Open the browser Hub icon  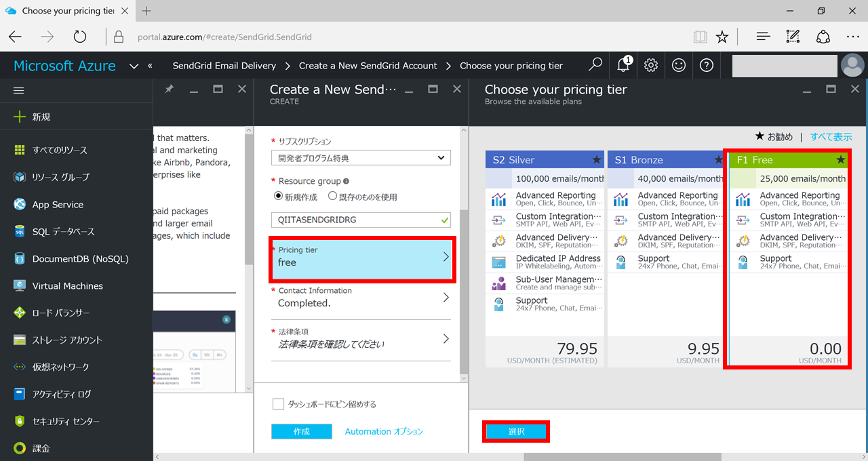tap(763, 37)
